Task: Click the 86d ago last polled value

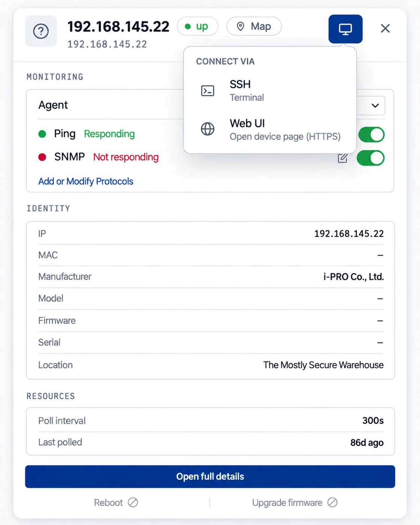Action: click(x=367, y=443)
